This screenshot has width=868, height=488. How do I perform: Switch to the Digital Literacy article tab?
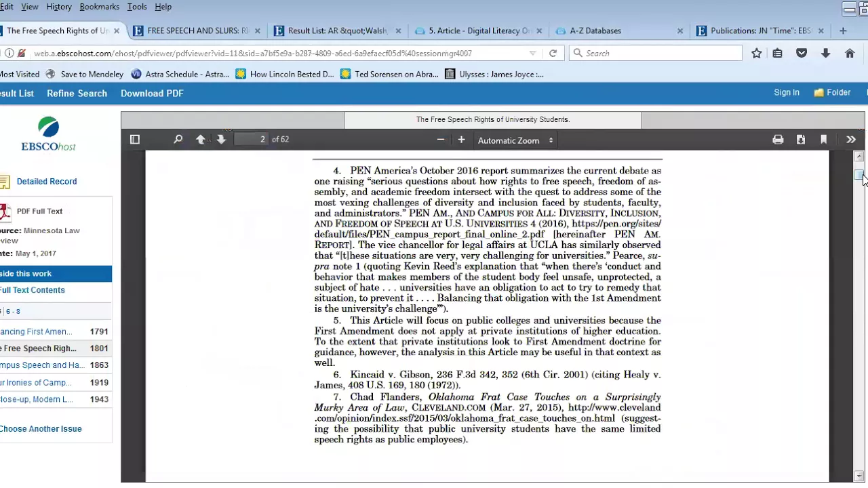pos(479,30)
